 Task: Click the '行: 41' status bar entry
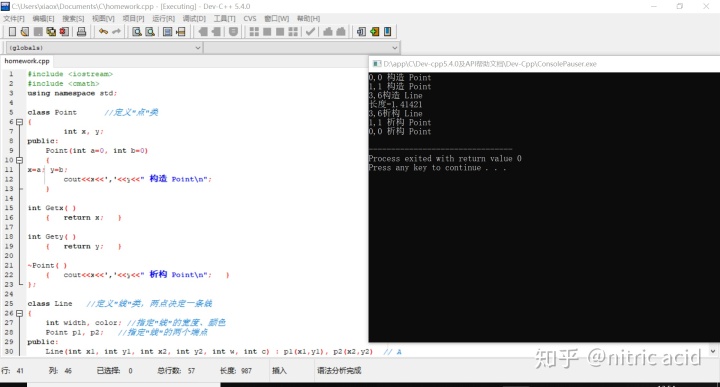12,370
